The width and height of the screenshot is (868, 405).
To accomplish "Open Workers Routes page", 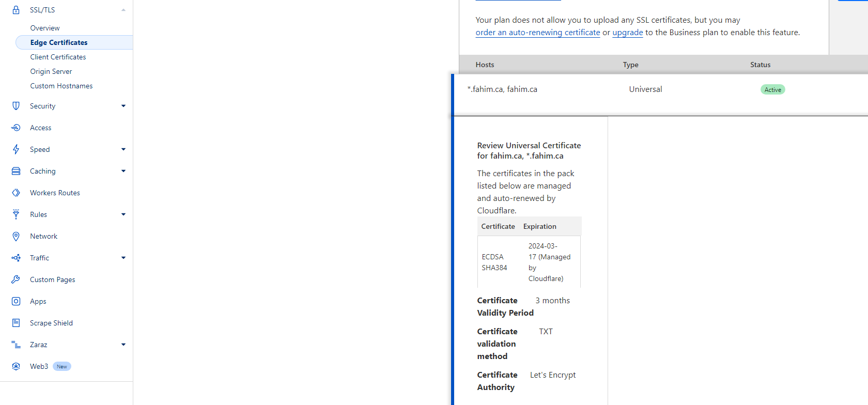I will click(55, 193).
